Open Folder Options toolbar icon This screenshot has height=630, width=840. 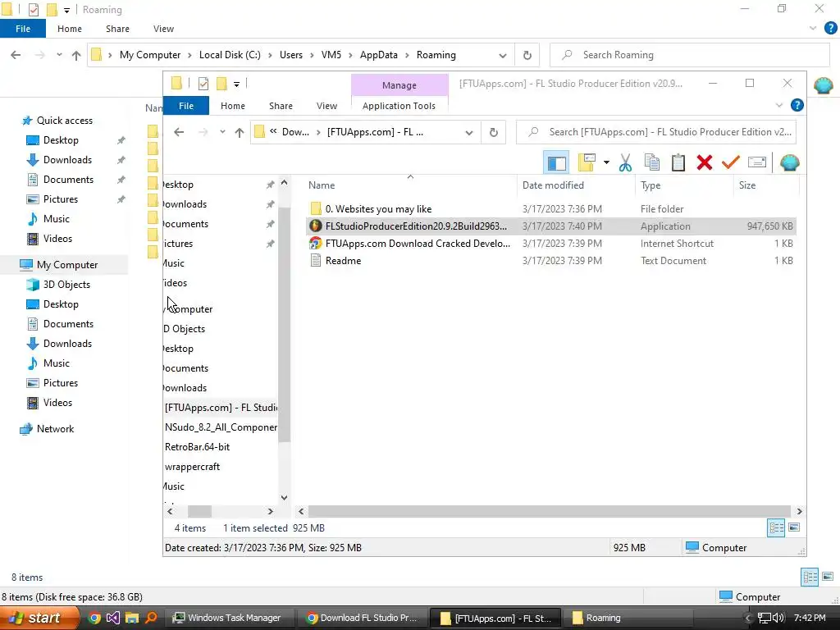[587, 162]
